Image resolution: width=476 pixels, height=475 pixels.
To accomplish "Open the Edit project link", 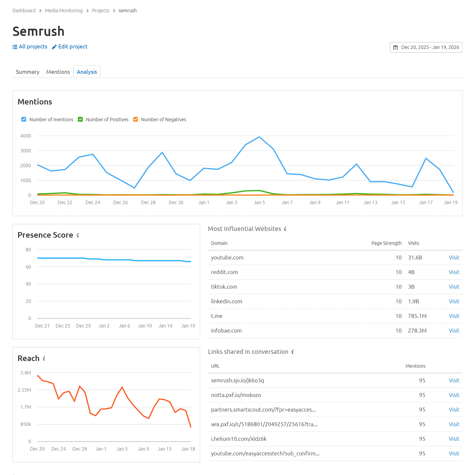I will 73,47.
